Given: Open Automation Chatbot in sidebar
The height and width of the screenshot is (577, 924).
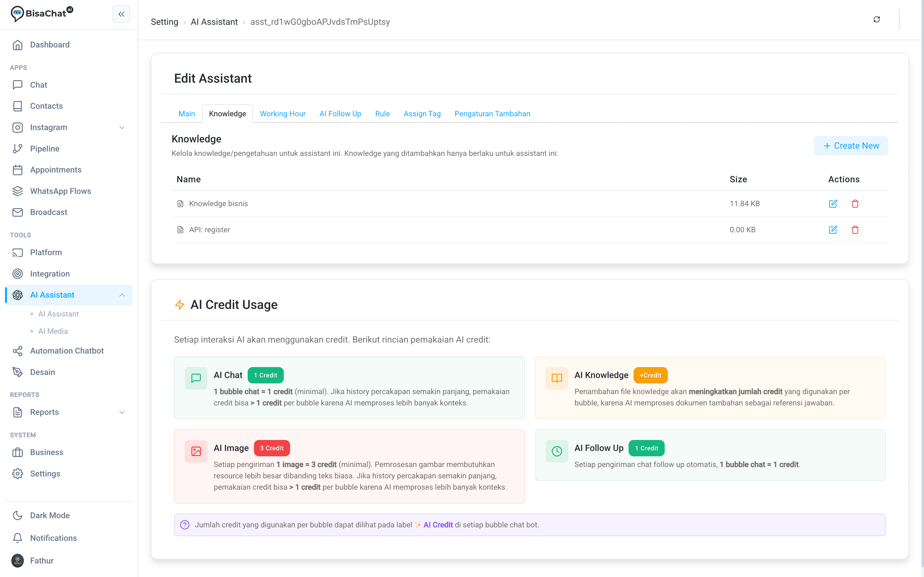Looking at the screenshot, I should (x=69, y=351).
